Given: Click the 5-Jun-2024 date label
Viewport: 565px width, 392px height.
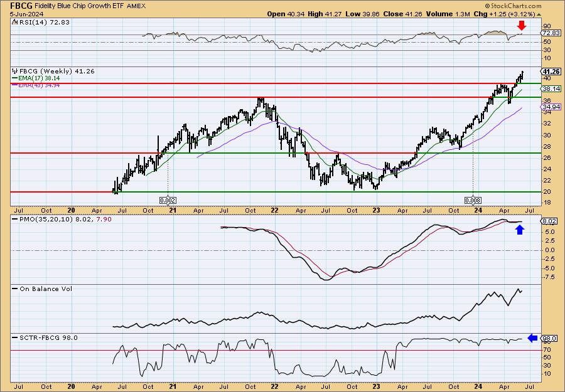Looking at the screenshot, I should [x=27, y=14].
